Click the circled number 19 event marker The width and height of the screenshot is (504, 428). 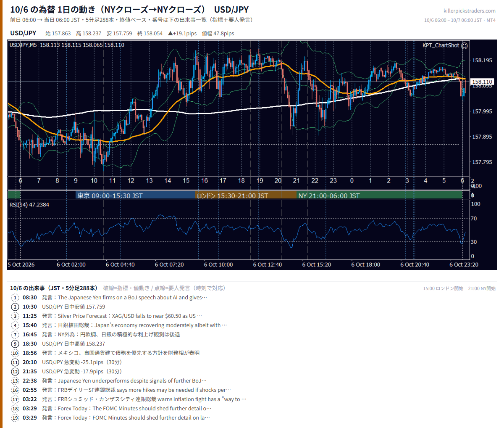pos(15,418)
